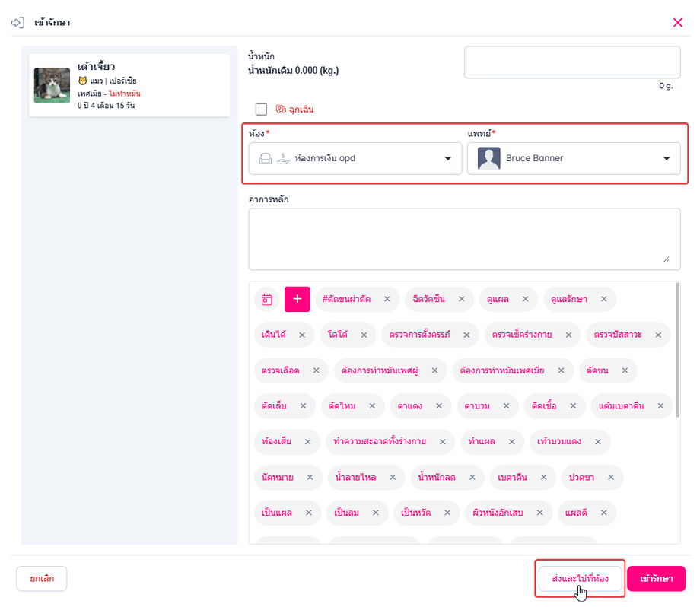The height and width of the screenshot is (607, 700).
Task: Remove the ตรวจการตั้งครรภ์ tag
Action: pos(466,335)
